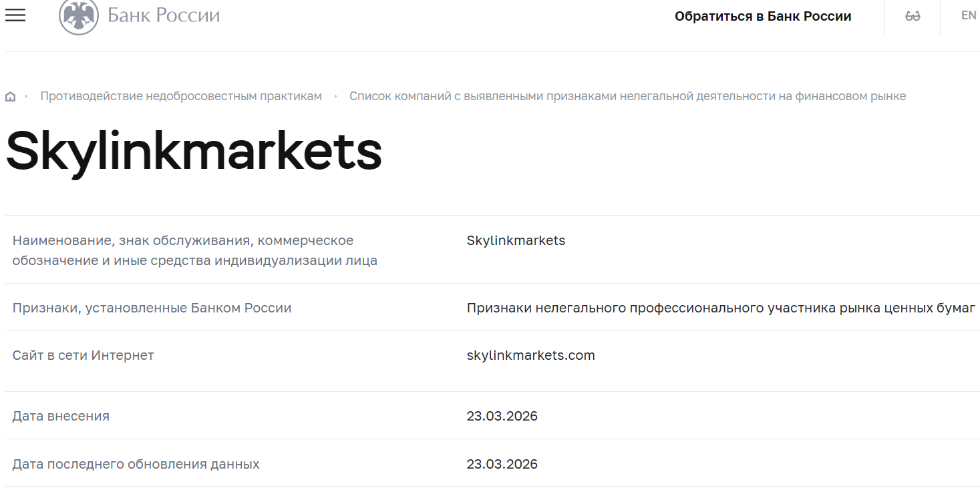Click the website address skylinkmarkets.com

[530, 355]
